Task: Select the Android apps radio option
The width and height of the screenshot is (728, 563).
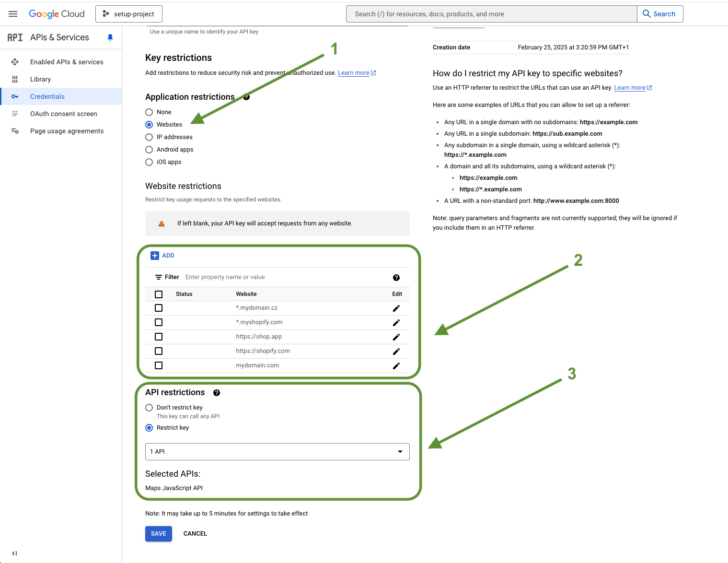Action: coord(149,150)
